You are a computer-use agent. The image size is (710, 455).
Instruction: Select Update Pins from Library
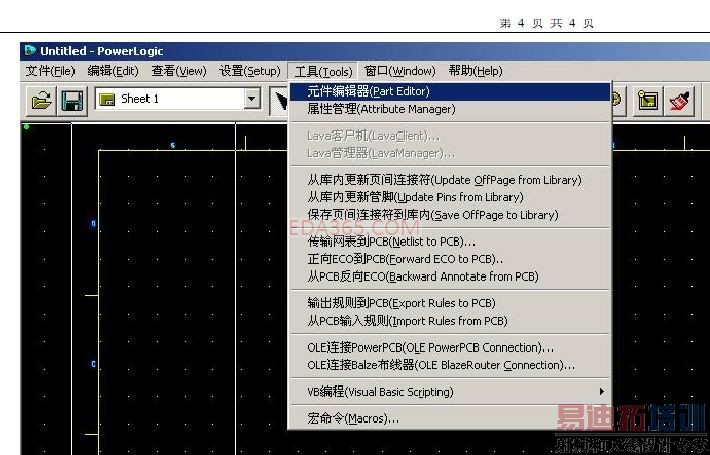[450, 197]
